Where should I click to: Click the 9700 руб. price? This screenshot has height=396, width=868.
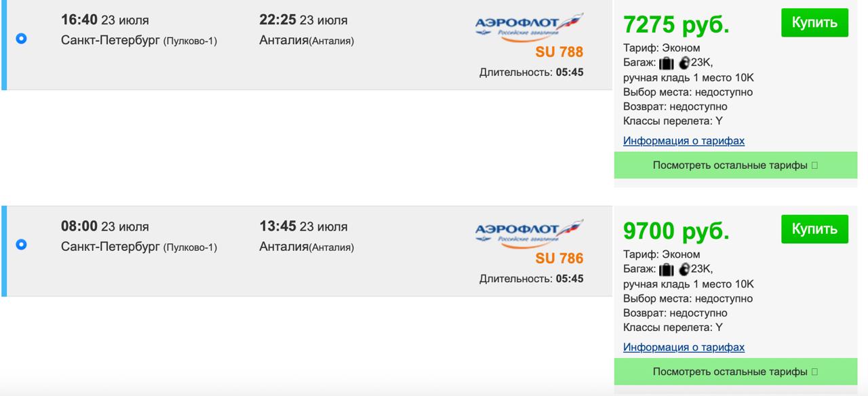pyautogui.click(x=676, y=231)
